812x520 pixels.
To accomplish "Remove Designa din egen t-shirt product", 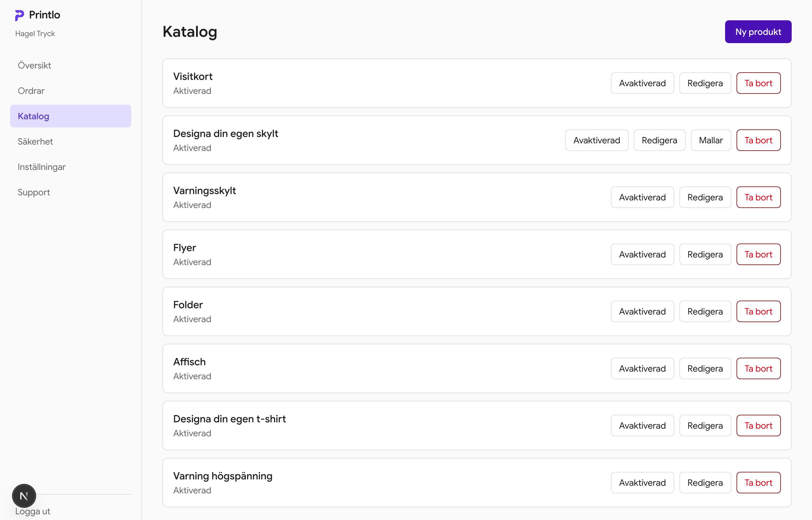I will [758, 426].
